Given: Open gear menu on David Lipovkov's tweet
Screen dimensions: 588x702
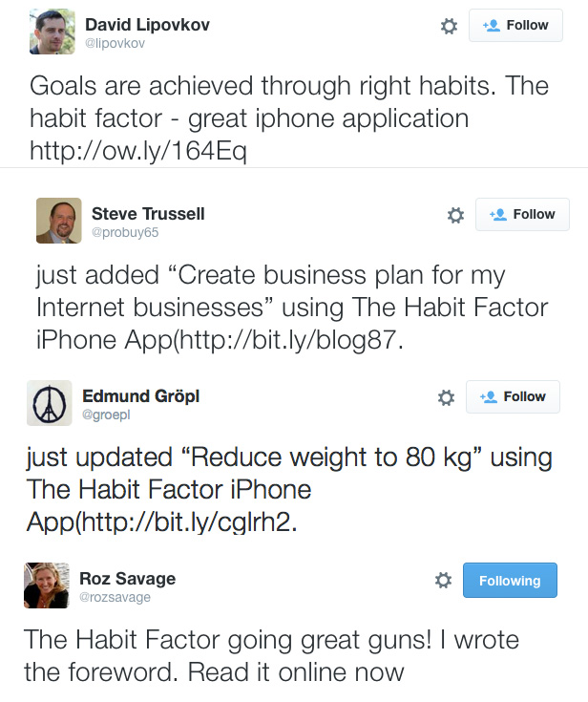Looking at the screenshot, I should point(449,26).
